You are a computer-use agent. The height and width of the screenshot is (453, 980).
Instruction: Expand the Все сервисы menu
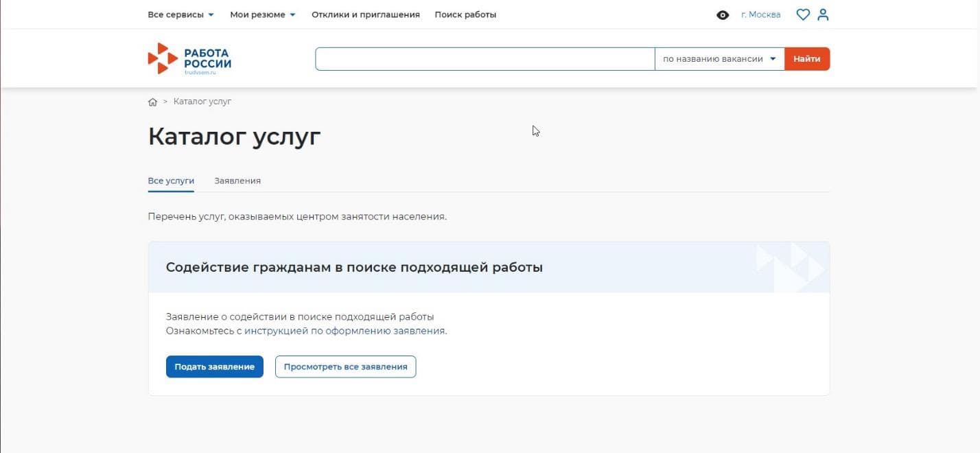(x=180, y=14)
